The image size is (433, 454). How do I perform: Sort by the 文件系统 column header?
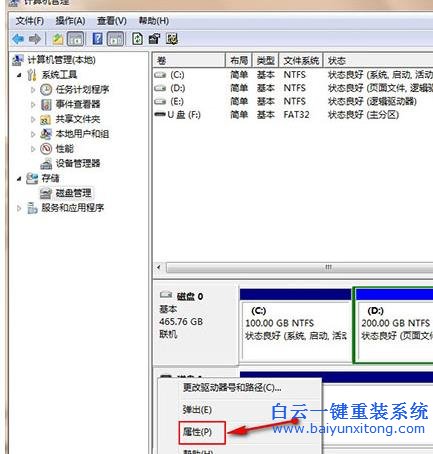coord(301,60)
